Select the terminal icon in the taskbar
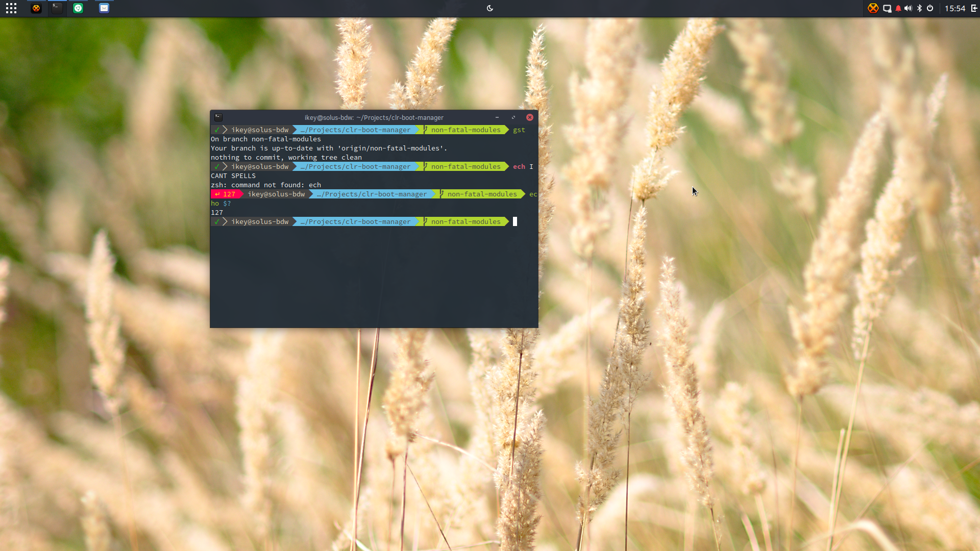The image size is (980, 551). (x=57, y=8)
